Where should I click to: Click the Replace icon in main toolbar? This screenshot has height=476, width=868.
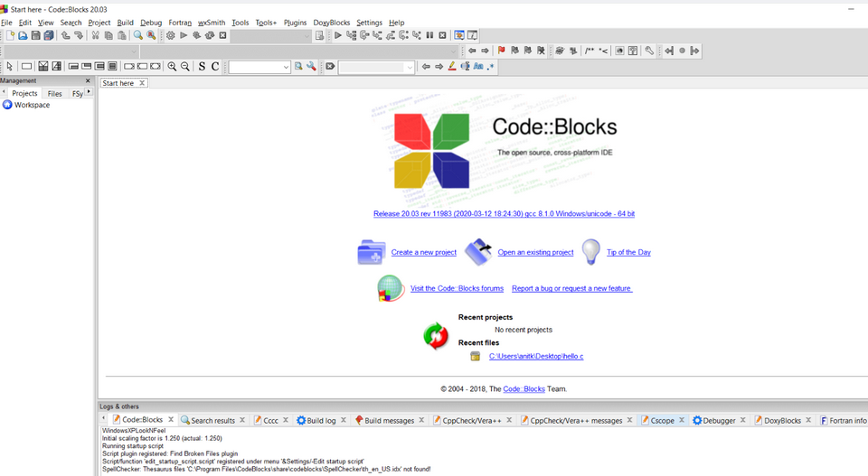point(151,35)
